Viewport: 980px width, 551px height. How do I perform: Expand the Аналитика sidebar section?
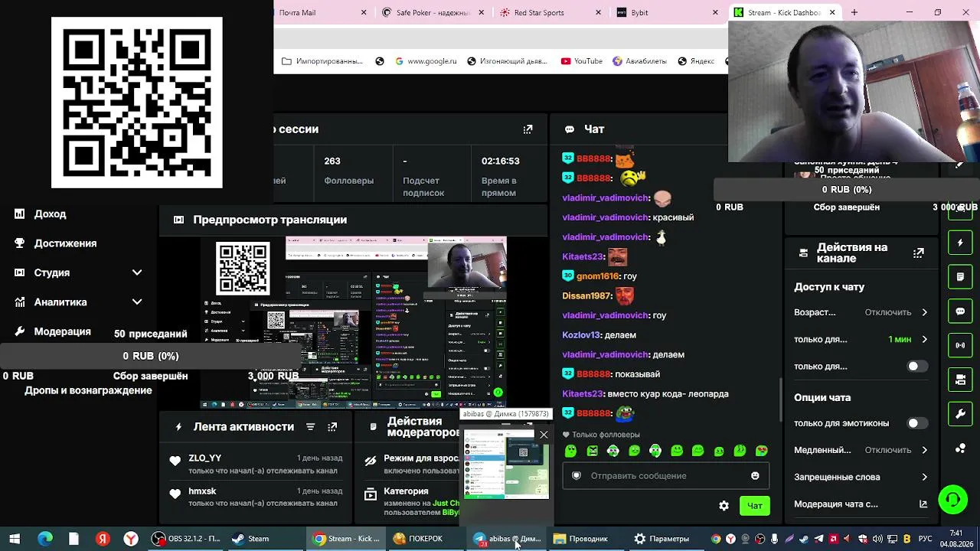pyautogui.click(x=137, y=302)
